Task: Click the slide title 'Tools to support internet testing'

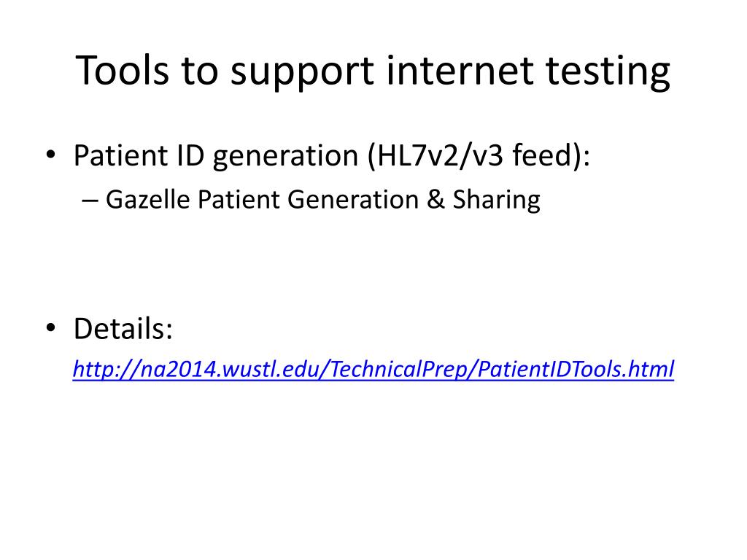Action: (x=373, y=71)
